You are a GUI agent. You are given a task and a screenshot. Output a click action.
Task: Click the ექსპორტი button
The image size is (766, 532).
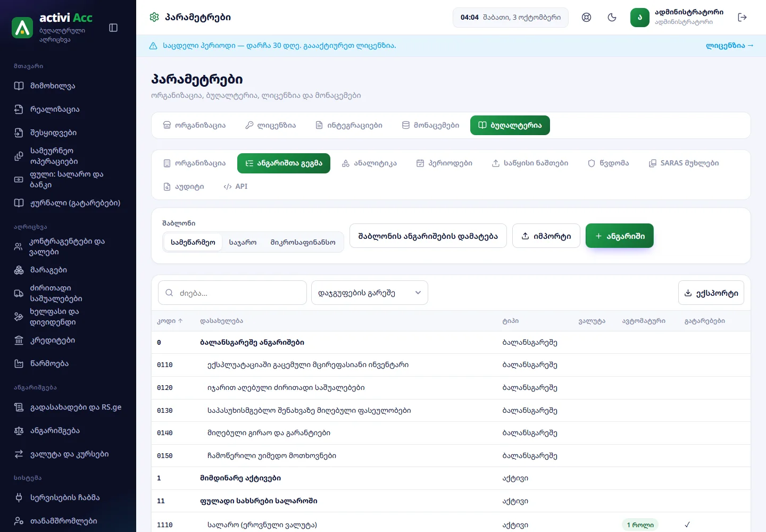711,293
